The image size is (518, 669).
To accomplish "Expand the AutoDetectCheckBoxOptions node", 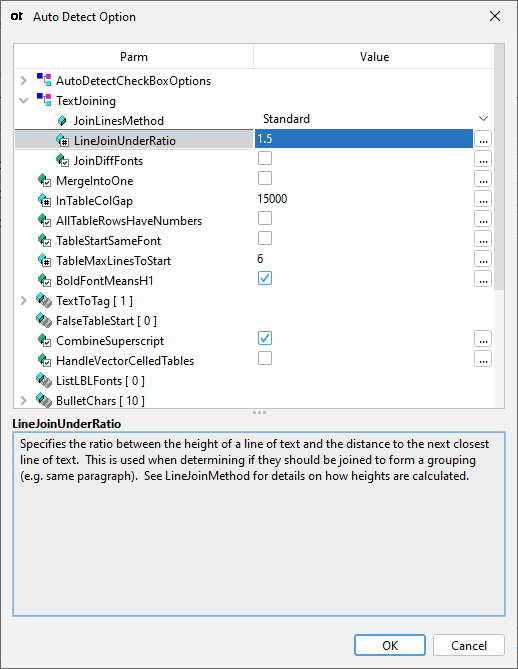I will [24, 80].
